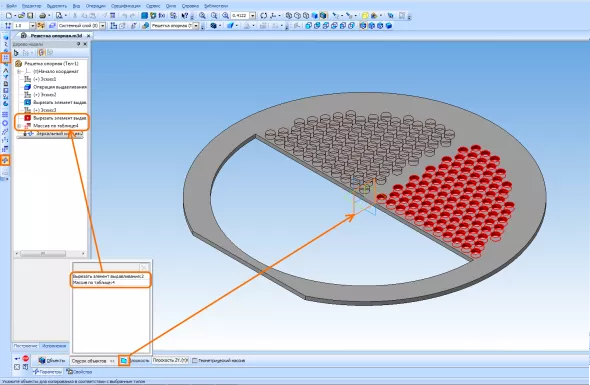Click the Print preview icon
Viewport: 590px width, 385px height.
(59, 15)
